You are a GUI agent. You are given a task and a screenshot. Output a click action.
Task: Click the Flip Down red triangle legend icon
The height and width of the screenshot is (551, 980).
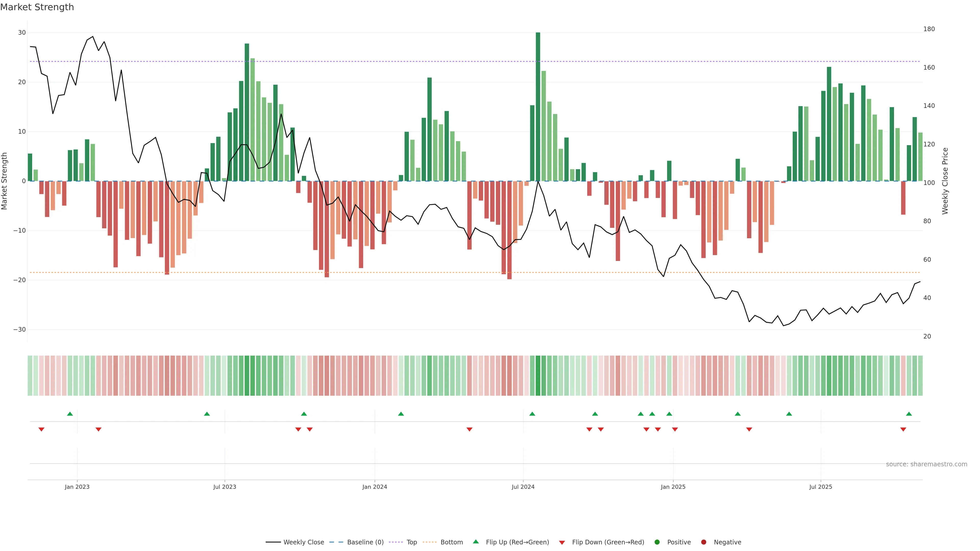562,542
